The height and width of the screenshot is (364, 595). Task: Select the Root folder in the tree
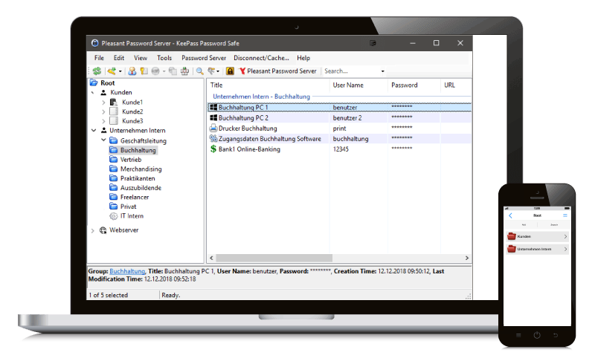pos(107,83)
